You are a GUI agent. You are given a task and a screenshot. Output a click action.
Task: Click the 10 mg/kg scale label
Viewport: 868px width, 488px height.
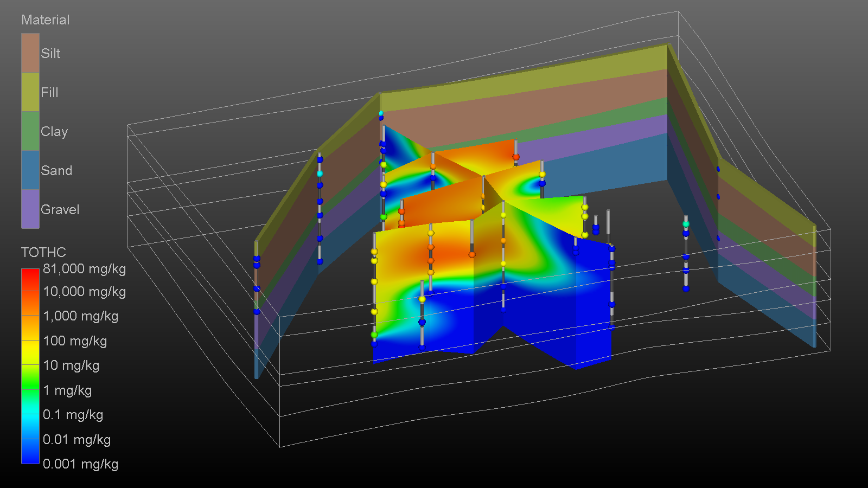[x=71, y=365]
